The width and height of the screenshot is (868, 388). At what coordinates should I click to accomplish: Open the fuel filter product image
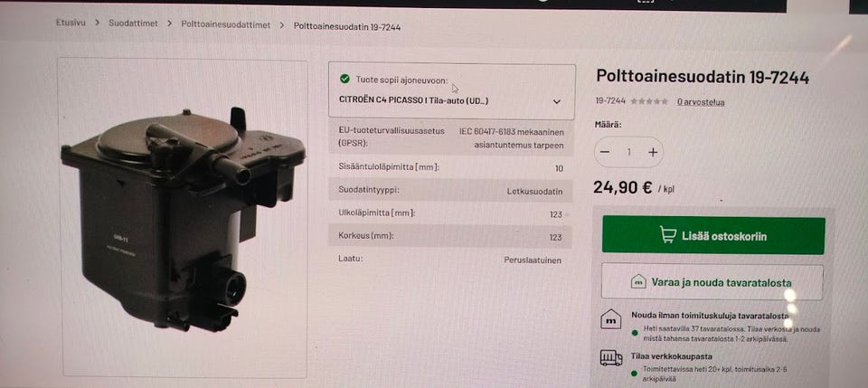183,219
